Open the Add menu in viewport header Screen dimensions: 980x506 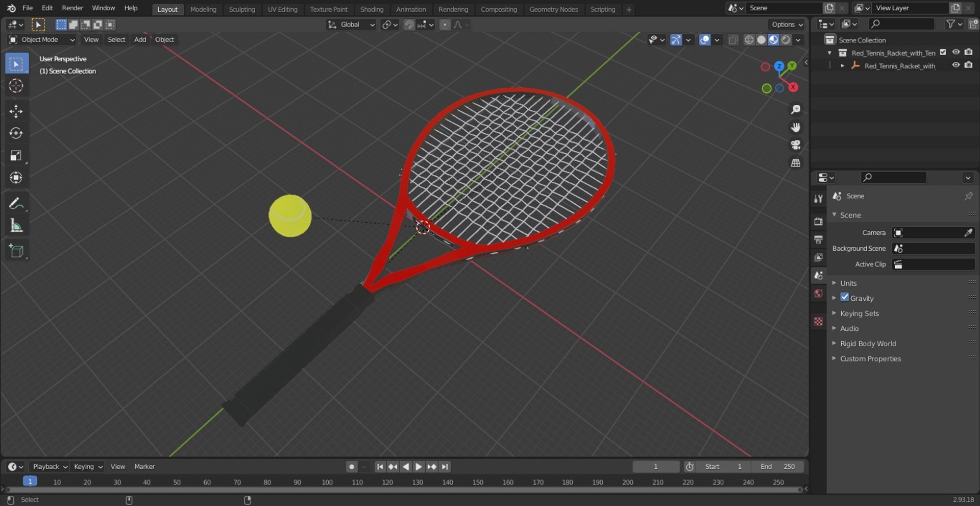click(140, 40)
